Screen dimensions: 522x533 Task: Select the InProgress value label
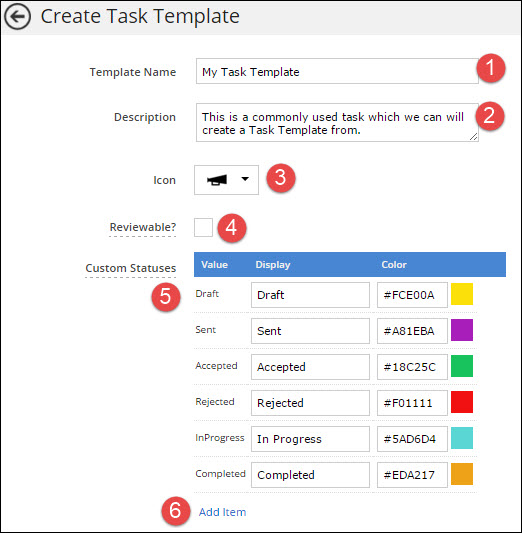(220, 438)
